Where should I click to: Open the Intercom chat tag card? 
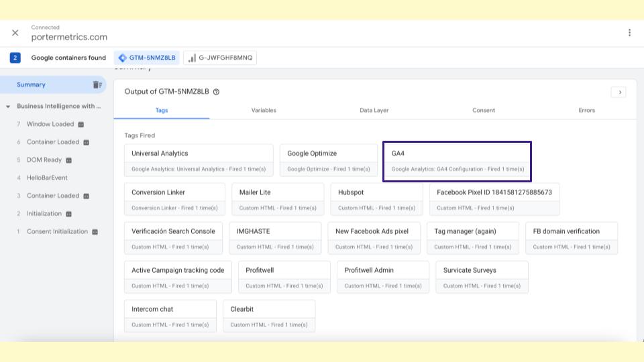[x=170, y=316]
